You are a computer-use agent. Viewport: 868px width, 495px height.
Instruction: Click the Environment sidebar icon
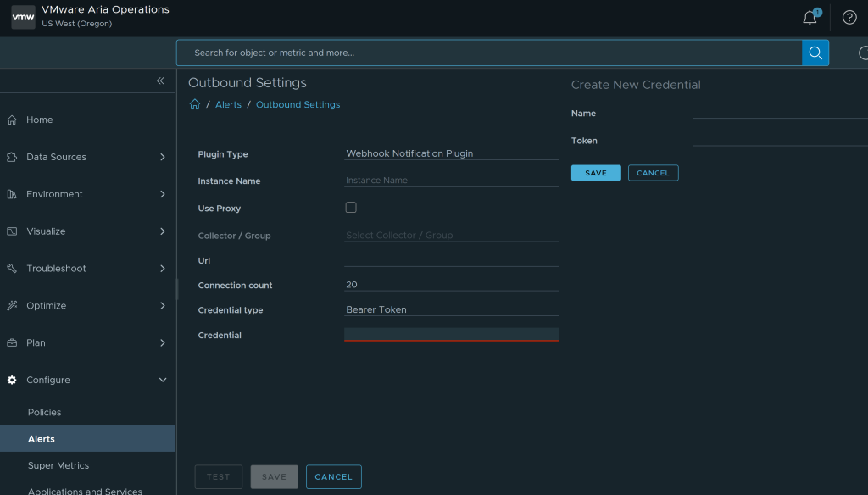[x=12, y=194]
